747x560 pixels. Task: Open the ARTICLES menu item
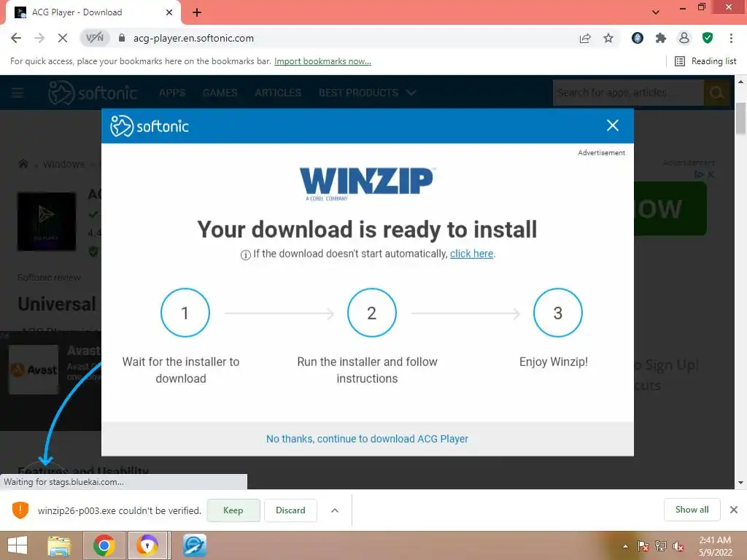278,93
